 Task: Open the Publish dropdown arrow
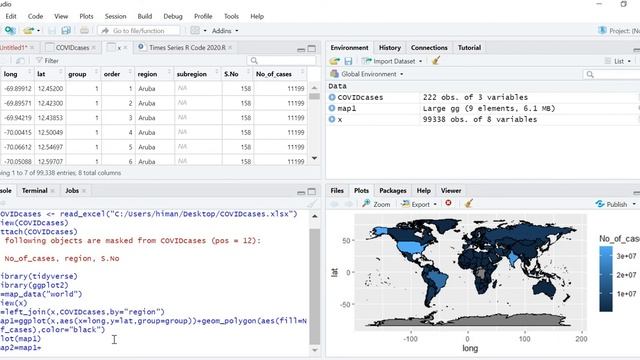click(x=634, y=204)
